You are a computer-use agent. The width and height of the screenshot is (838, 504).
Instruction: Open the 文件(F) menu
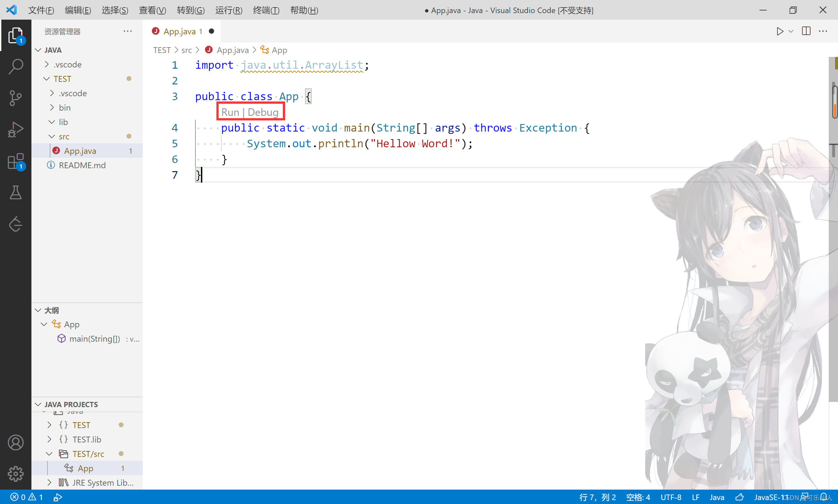(x=41, y=10)
